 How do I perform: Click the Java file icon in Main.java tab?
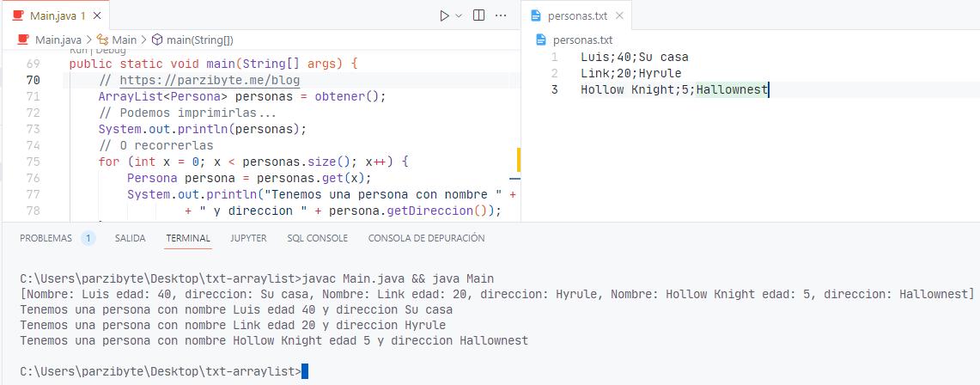click(19, 15)
